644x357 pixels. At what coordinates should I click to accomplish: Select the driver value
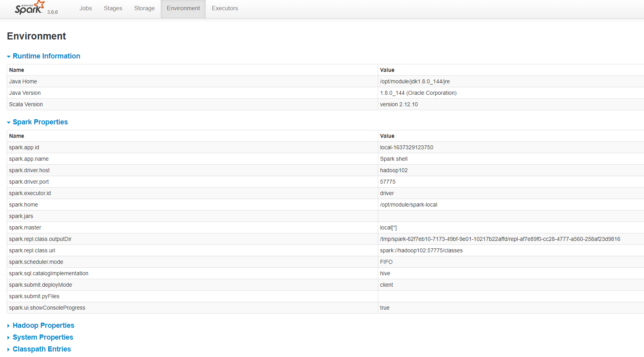tap(387, 193)
